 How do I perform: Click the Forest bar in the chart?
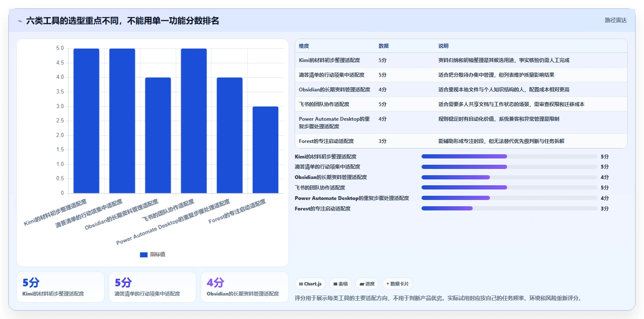pos(265,150)
